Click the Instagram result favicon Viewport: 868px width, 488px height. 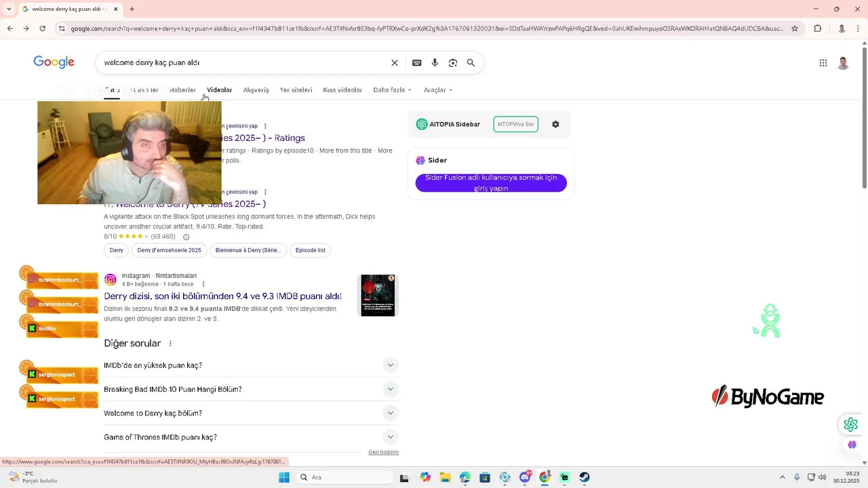click(x=111, y=280)
